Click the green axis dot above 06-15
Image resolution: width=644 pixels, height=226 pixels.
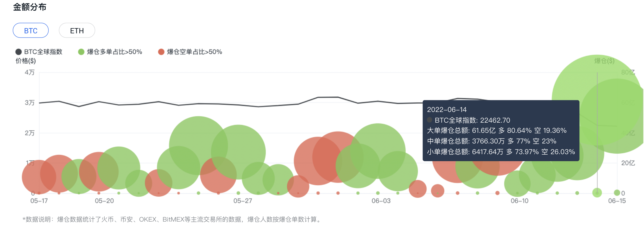point(617,193)
